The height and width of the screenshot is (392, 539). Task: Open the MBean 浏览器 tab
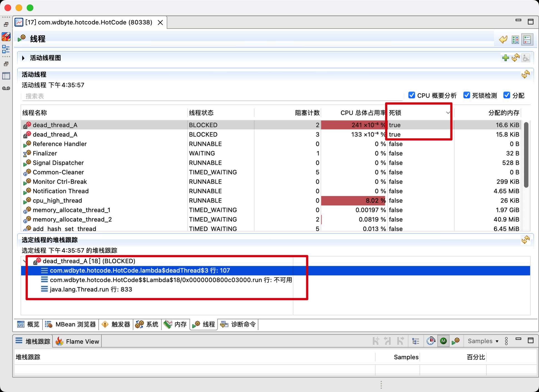point(71,324)
